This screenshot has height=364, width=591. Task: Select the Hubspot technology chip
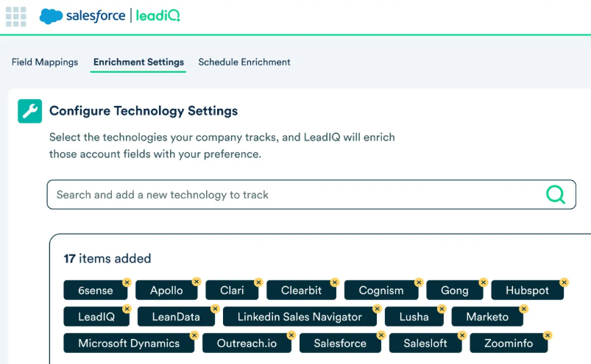(527, 290)
